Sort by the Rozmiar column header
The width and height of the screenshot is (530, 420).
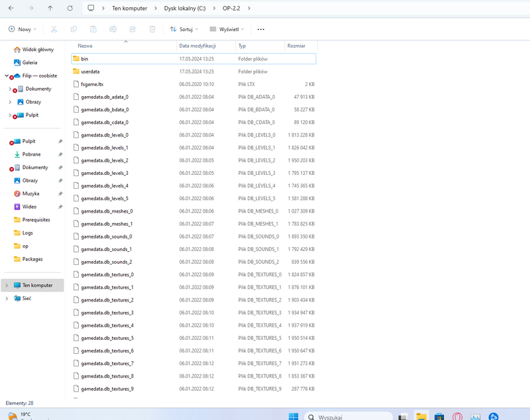[x=296, y=46]
